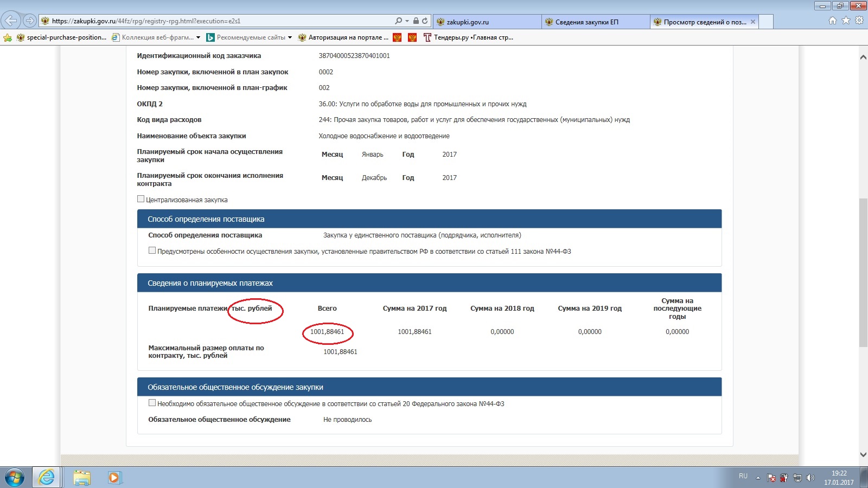Screen dimensions: 868x488
Task: Click the browser Back arrow button
Action: (11, 21)
